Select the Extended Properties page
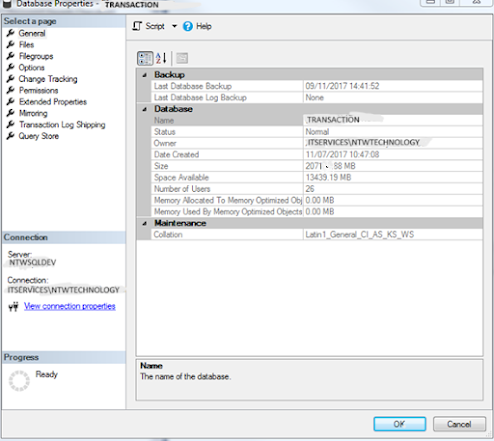494x441 pixels. click(53, 102)
